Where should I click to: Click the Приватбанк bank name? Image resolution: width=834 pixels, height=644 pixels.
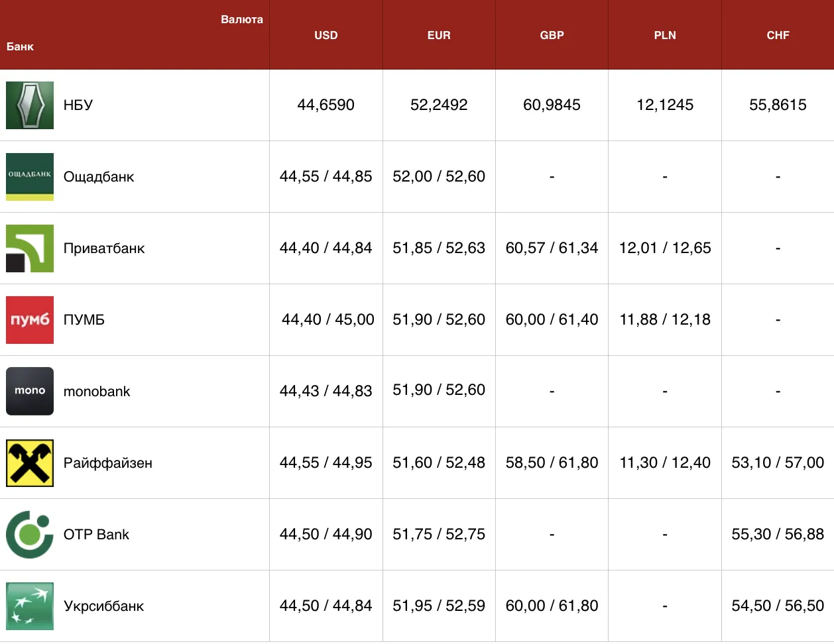coord(104,248)
